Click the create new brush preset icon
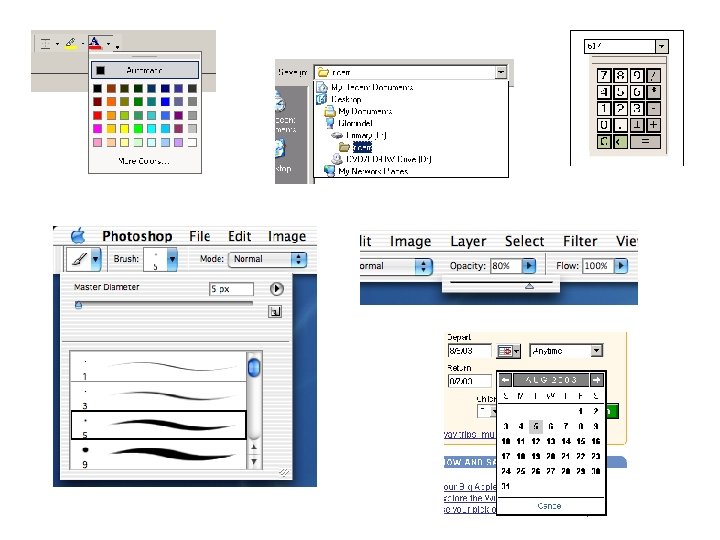The width and height of the screenshot is (720, 540). pos(275,312)
